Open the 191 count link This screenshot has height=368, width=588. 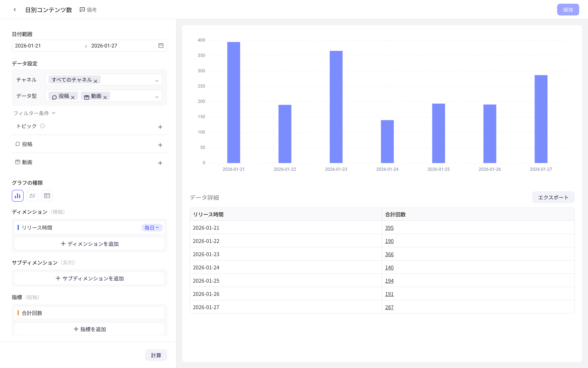389,294
